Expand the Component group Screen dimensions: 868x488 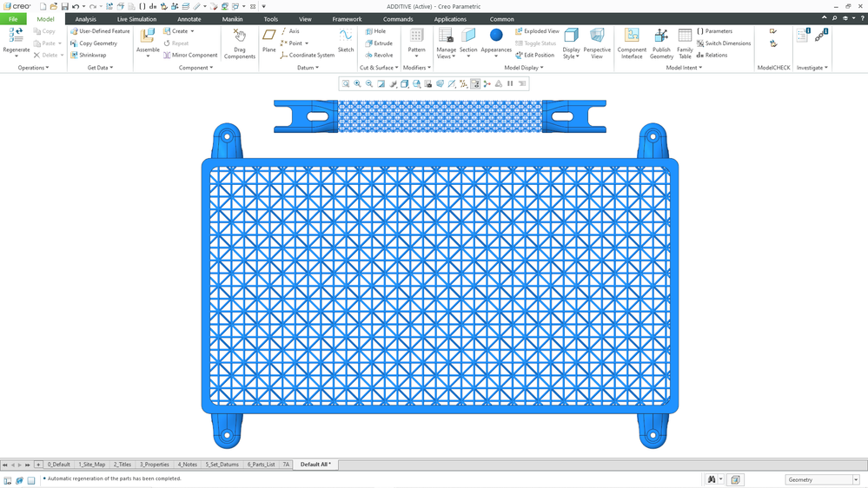pos(196,68)
